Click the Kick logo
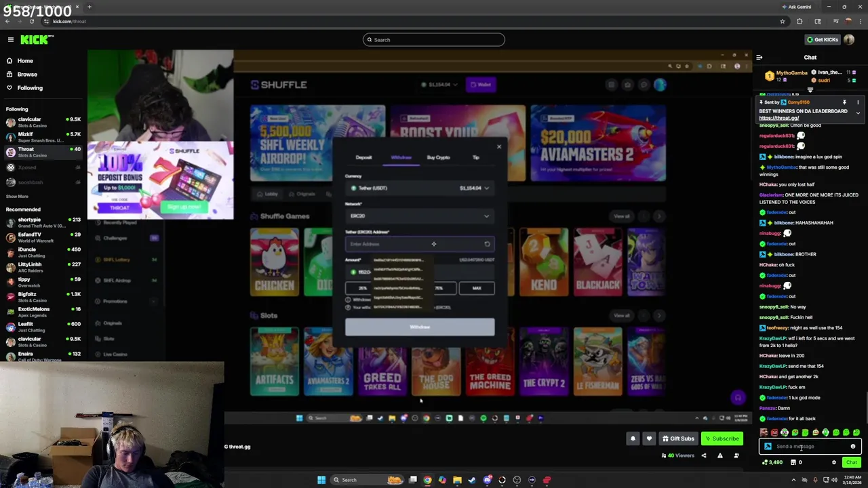Viewport: 868px width, 488px height. 36,40
